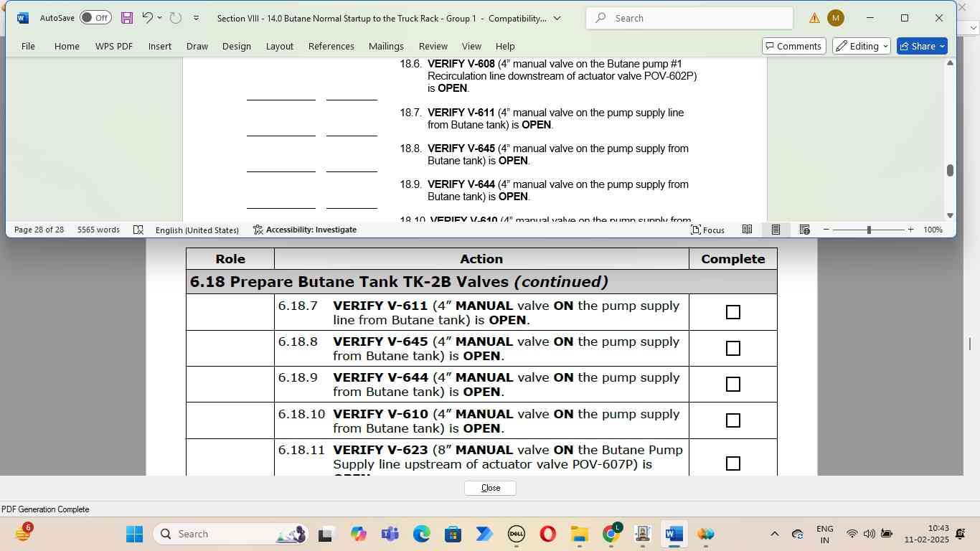Undo the last action in Word

[x=147, y=18]
